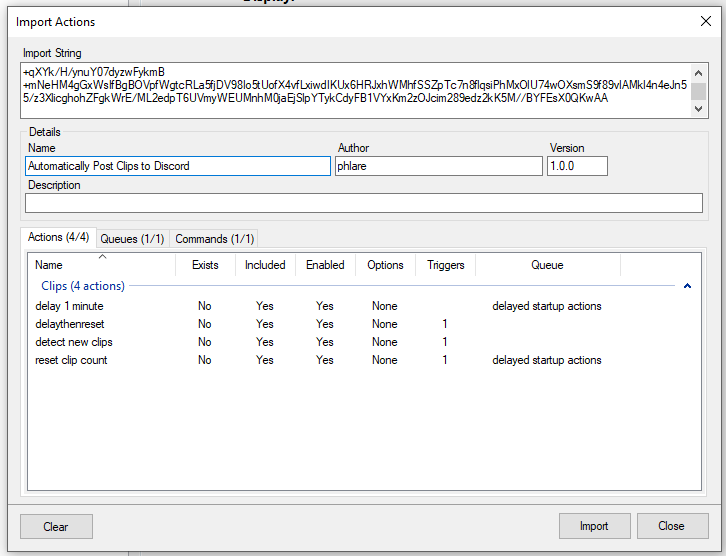
Task: Click the 'Clips (4 actions)' group label
Action: [x=83, y=286]
